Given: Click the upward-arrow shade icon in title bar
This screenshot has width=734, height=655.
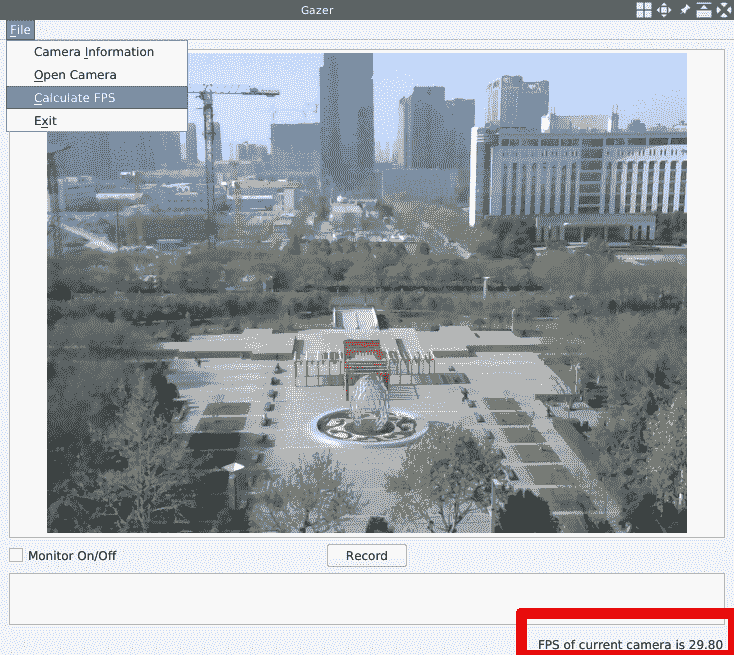Looking at the screenshot, I should 704,10.
